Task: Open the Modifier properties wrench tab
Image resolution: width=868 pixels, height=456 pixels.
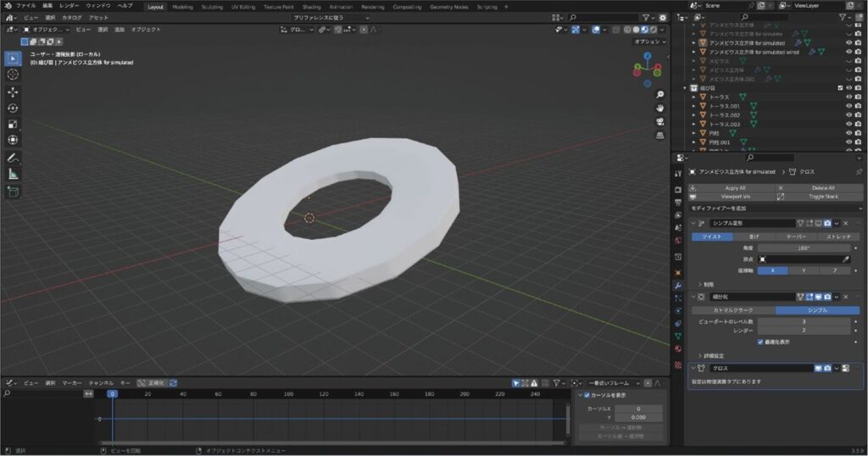Action: click(x=678, y=286)
